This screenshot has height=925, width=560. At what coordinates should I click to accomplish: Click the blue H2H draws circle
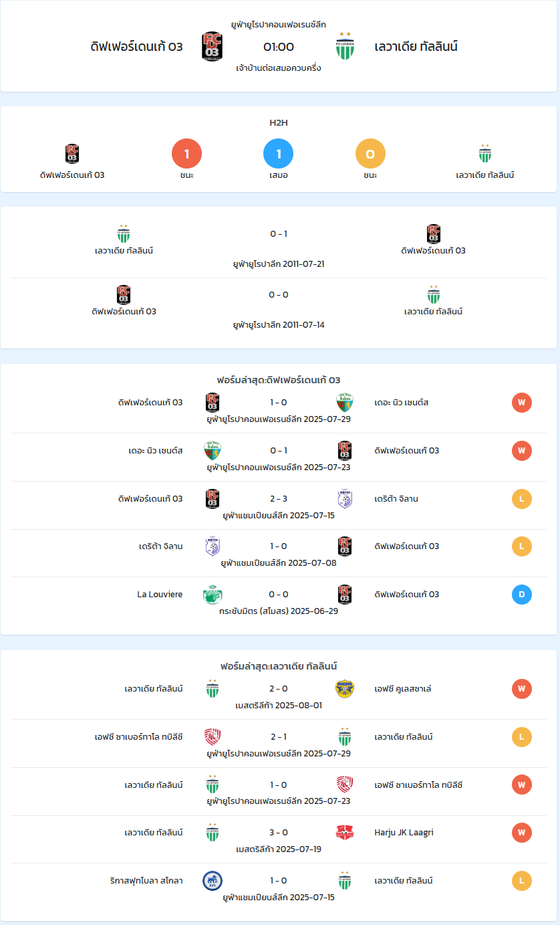[x=279, y=154]
